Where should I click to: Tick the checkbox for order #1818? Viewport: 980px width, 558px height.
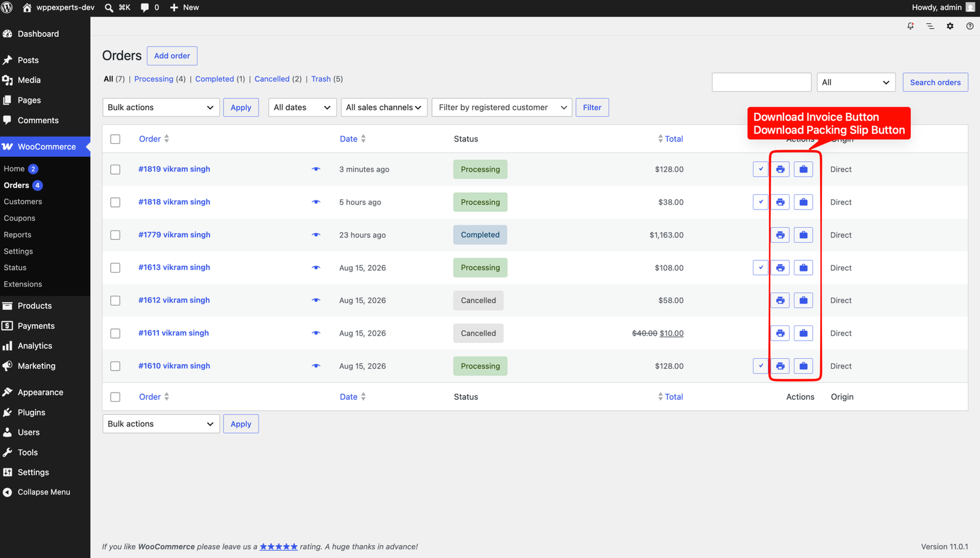coord(115,202)
